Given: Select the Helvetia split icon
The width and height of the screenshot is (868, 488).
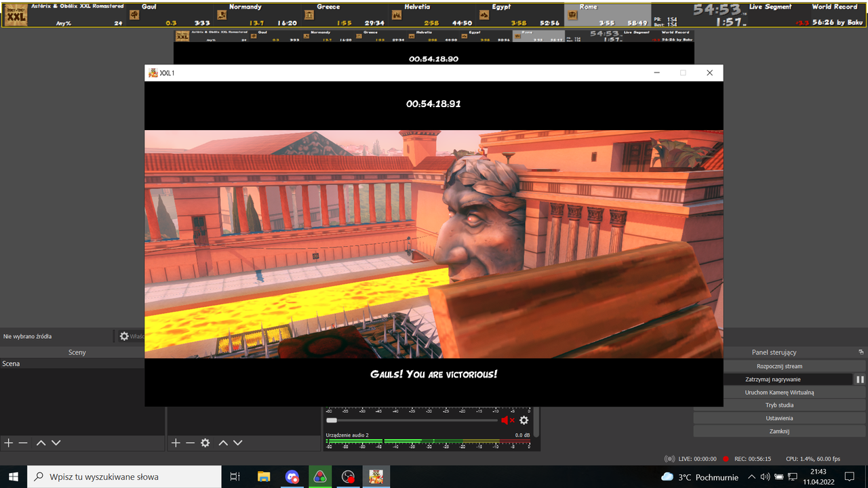Looking at the screenshot, I should click(397, 15).
